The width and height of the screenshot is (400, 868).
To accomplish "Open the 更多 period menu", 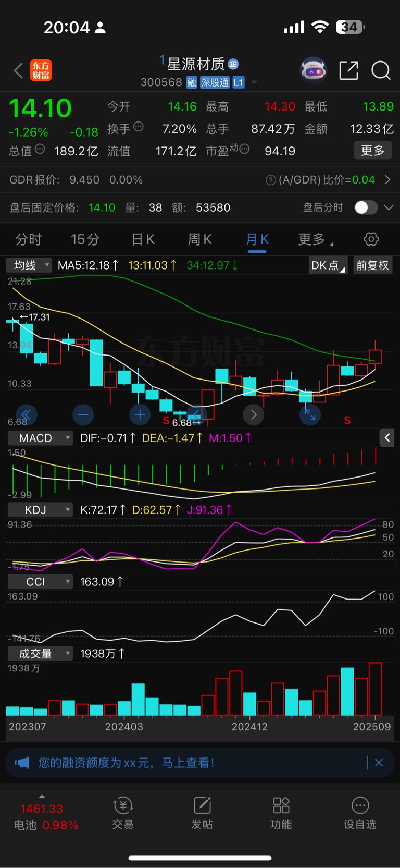I will tap(316, 239).
